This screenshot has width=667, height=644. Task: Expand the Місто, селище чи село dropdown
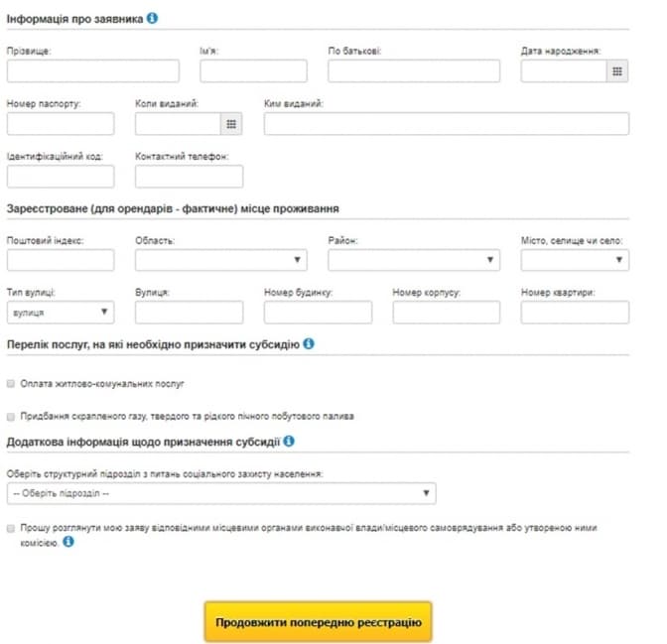pos(575,260)
